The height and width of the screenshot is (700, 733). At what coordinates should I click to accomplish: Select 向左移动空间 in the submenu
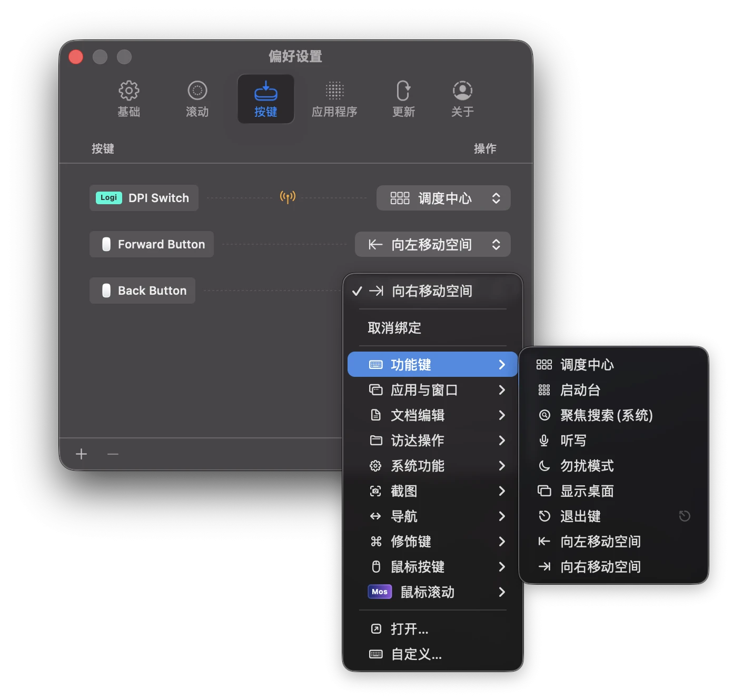tap(613, 542)
